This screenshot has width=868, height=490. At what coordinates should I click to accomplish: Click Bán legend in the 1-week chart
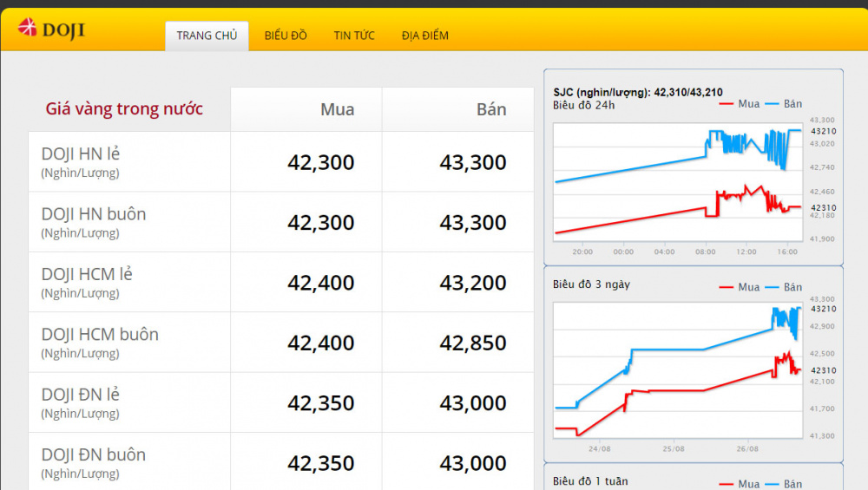click(x=784, y=484)
